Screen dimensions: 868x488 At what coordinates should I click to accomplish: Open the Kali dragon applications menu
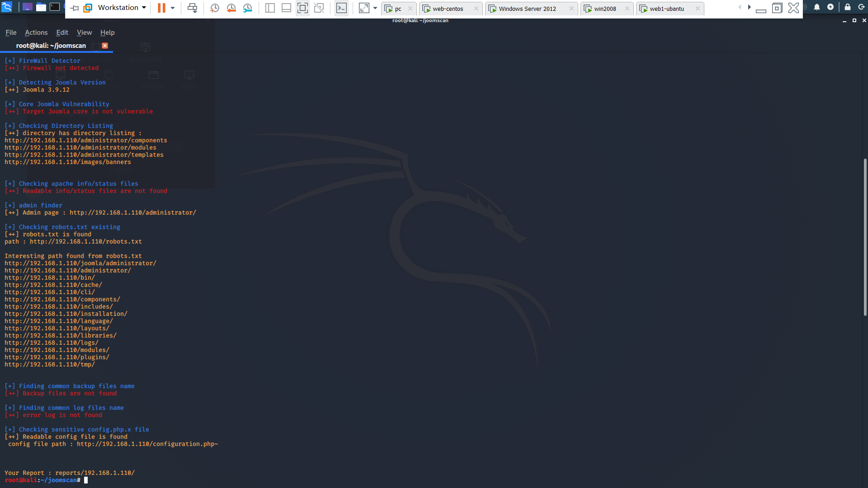tap(7, 7)
